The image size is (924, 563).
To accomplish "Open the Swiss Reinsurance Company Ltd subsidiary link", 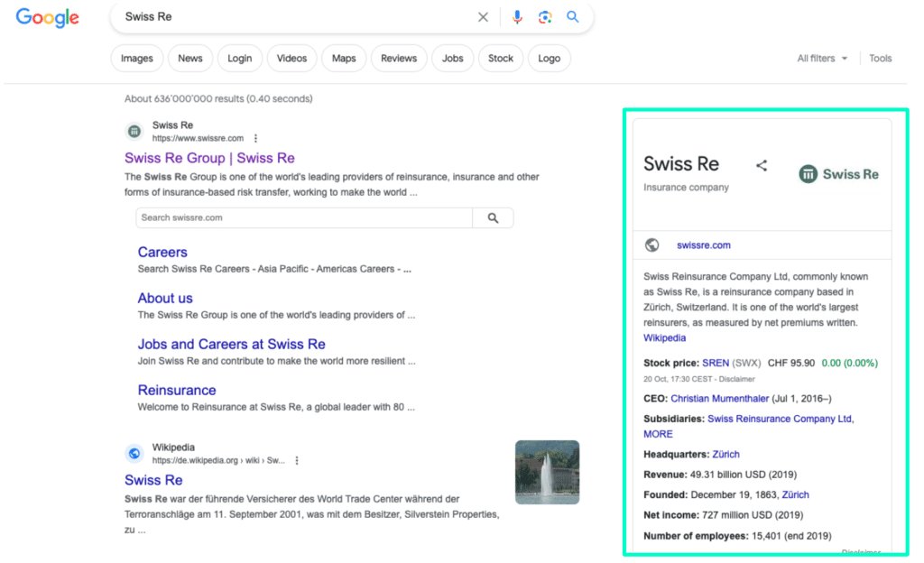I will 779,419.
